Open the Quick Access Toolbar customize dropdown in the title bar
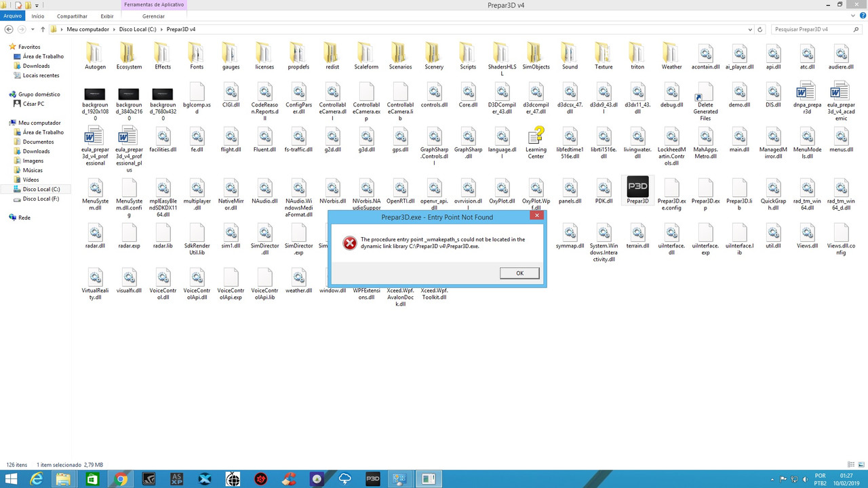The height and width of the screenshot is (488, 868). pos(36,5)
